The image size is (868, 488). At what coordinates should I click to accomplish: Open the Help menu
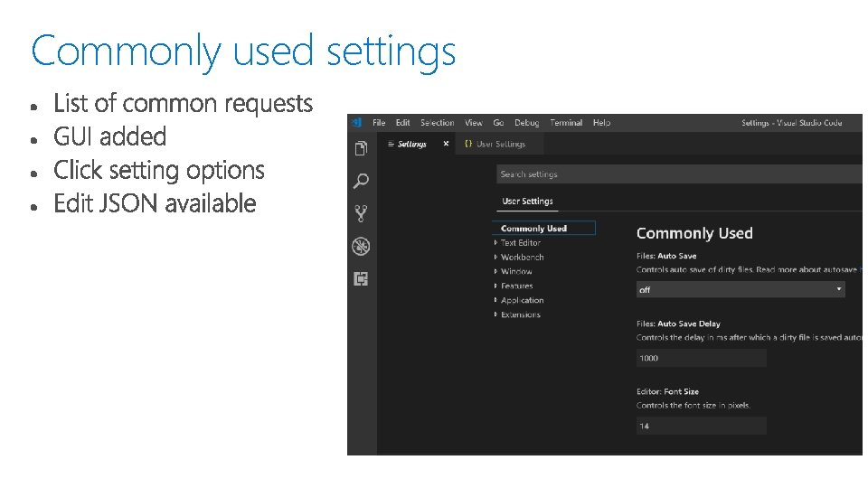(601, 123)
